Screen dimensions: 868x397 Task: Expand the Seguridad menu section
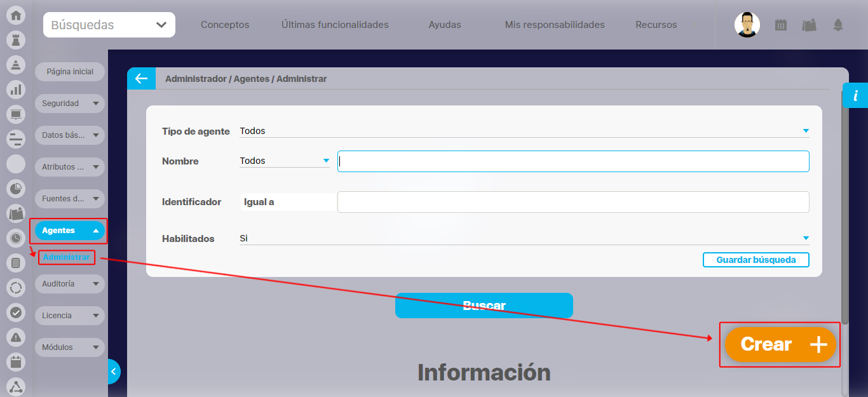click(x=69, y=104)
